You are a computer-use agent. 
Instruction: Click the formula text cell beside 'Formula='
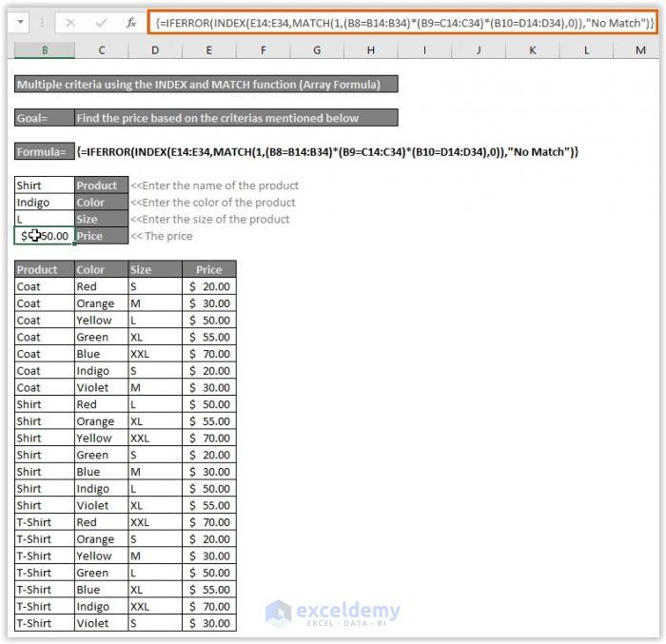(327, 151)
